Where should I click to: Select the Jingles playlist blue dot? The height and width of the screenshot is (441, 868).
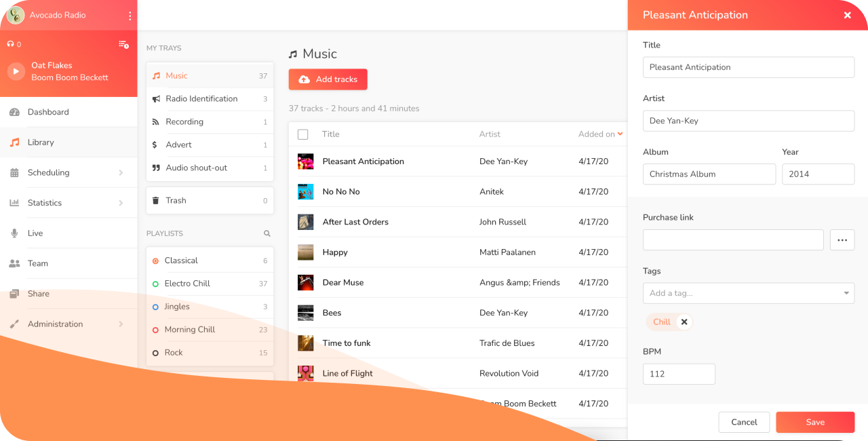(156, 307)
